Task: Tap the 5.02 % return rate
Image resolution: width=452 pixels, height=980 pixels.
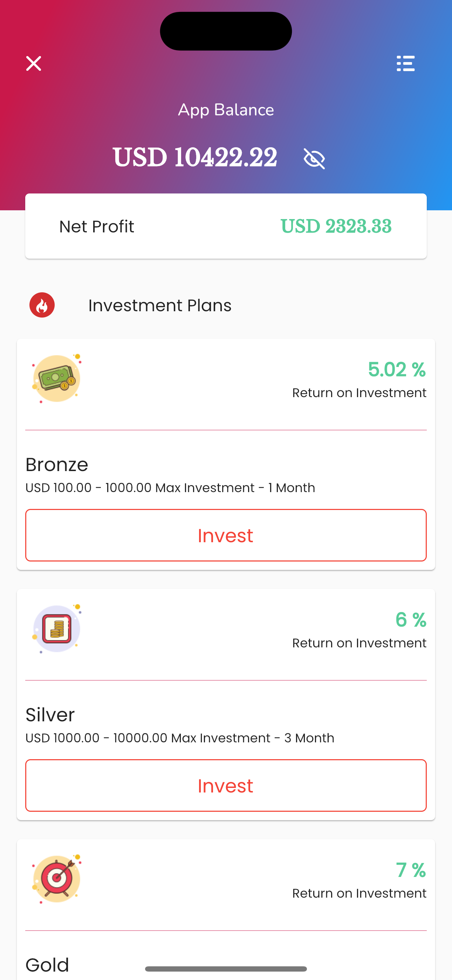Action: click(x=396, y=369)
